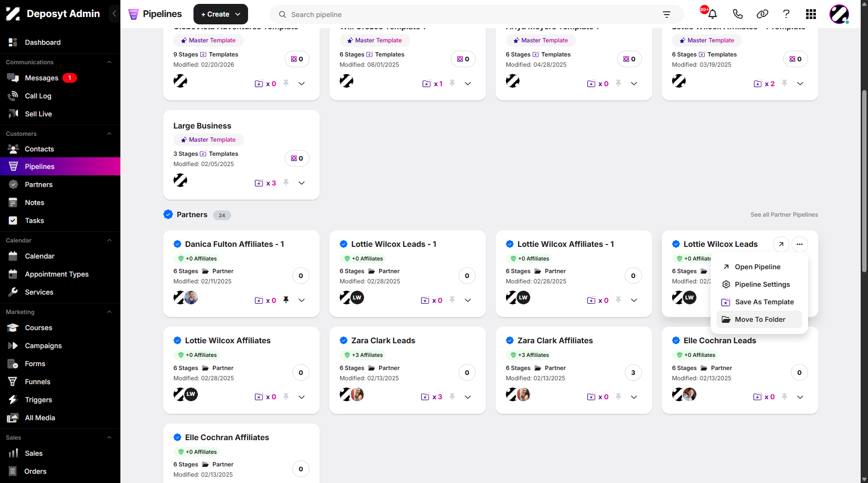Image resolution: width=868 pixels, height=483 pixels.
Task: Expand the Lottie Wilcox Affiliates - 1 chevron
Action: (634, 300)
